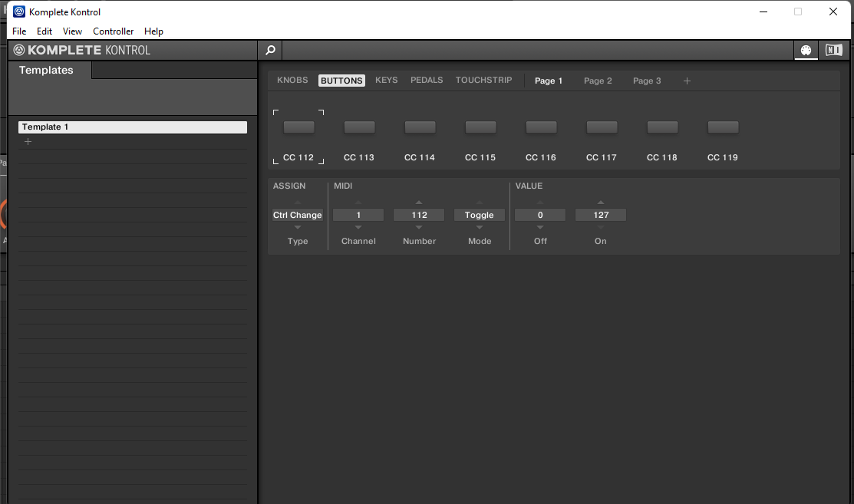Click the MIDI assignment icon in header
Image resolution: width=854 pixels, height=504 pixels.
point(806,50)
